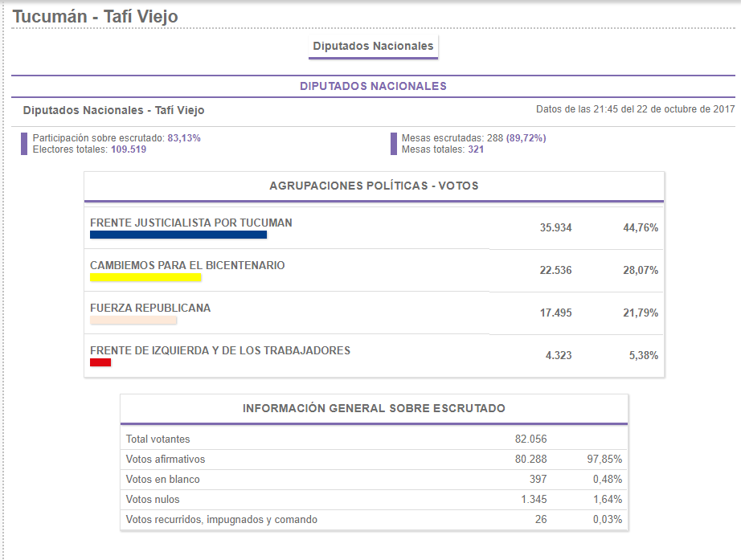
Task: Click the vote count 22.536
Action: click(x=556, y=270)
